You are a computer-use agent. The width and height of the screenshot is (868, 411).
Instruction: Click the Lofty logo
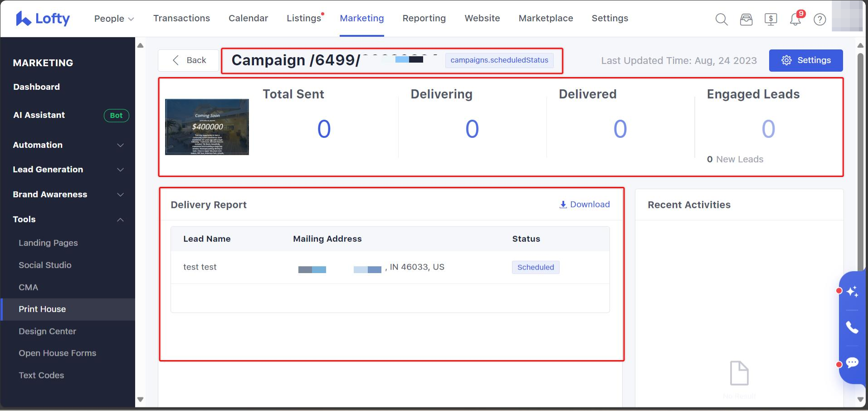pyautogui.click(x=43, y=19)
